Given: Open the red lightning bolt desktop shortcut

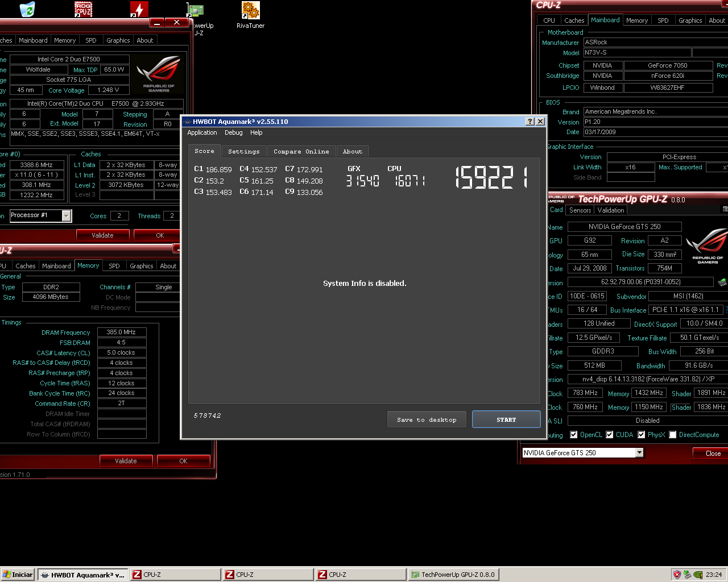Looking at the screenshot, I should pos(139,9).
